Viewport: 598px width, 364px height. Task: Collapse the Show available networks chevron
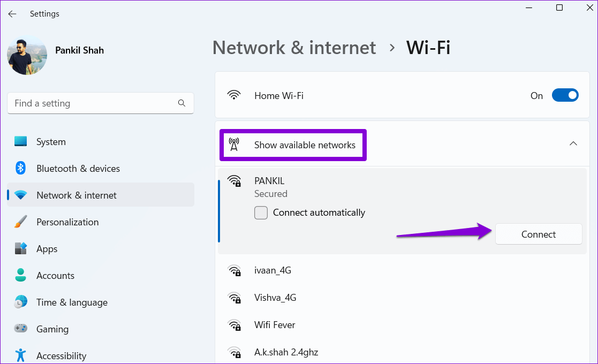click(573, 144)
